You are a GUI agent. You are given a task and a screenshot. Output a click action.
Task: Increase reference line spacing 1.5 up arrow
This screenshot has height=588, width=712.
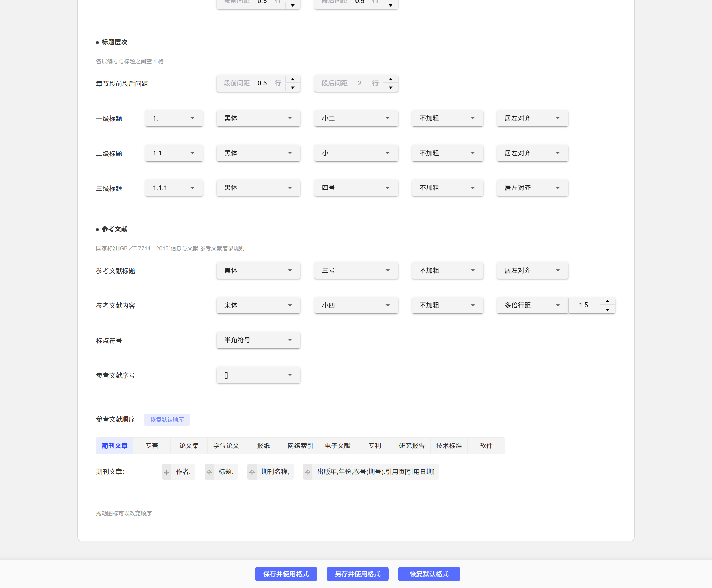(x=607, y=301)
